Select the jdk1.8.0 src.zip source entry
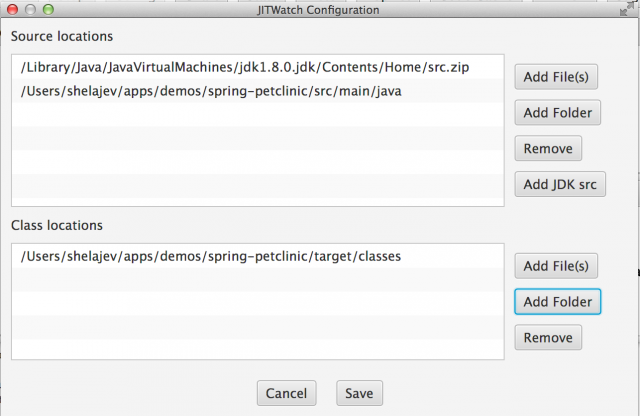Screen dimensions: 640x416 point(258,67)
